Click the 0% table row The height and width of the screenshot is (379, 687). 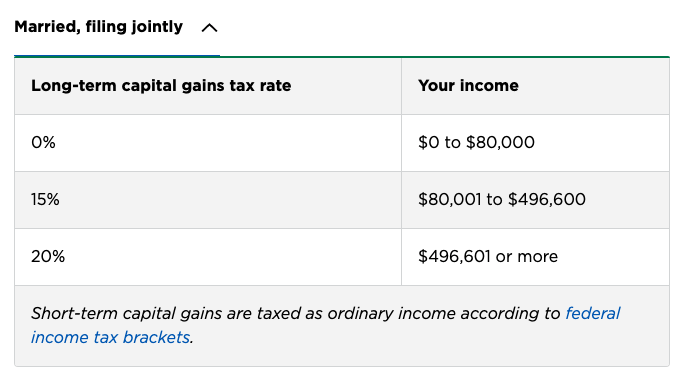342,143
